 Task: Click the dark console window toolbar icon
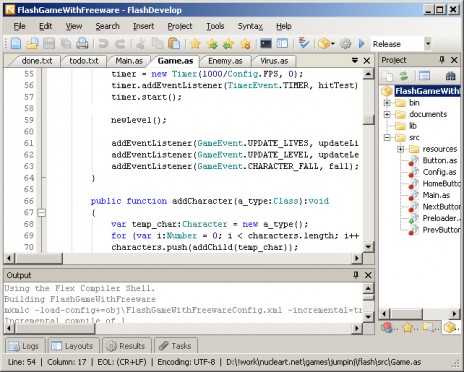[x=266, y=44]
